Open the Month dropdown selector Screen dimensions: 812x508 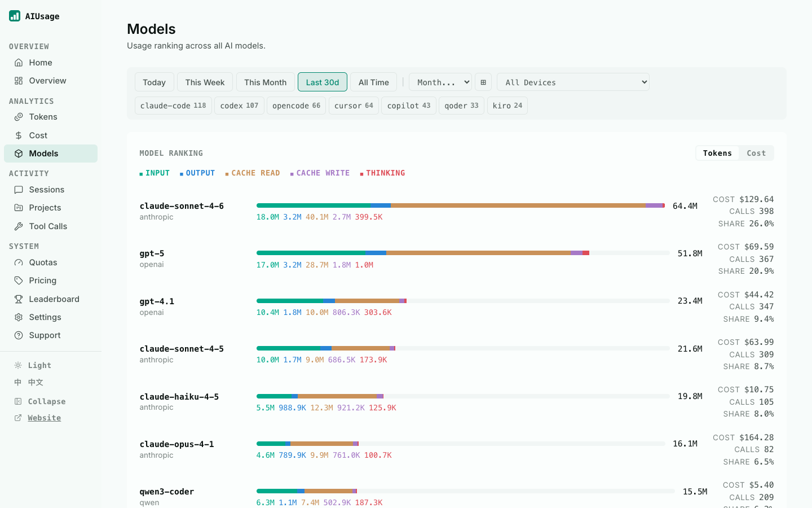(x=440, y=82)
